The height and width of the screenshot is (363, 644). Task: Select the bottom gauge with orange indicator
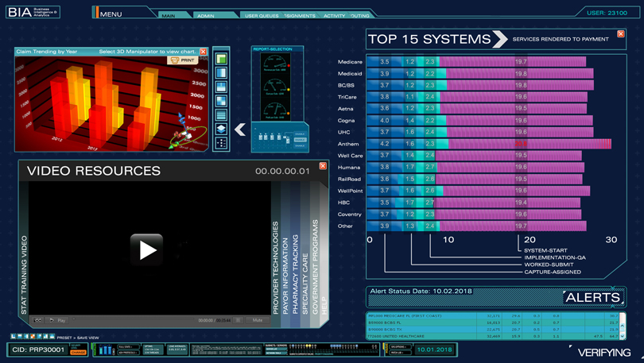pos(276,111)
